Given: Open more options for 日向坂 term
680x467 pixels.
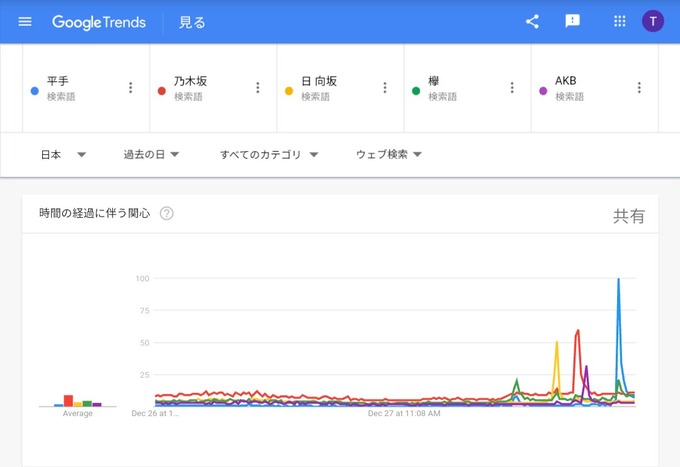Looking at the screenshot, I should click(384, 88).
